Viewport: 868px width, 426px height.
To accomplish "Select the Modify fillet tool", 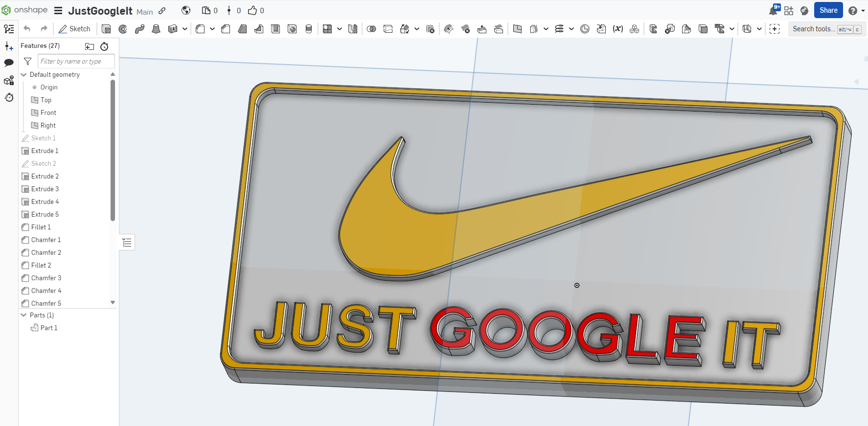I will click(x=449, y=29).
